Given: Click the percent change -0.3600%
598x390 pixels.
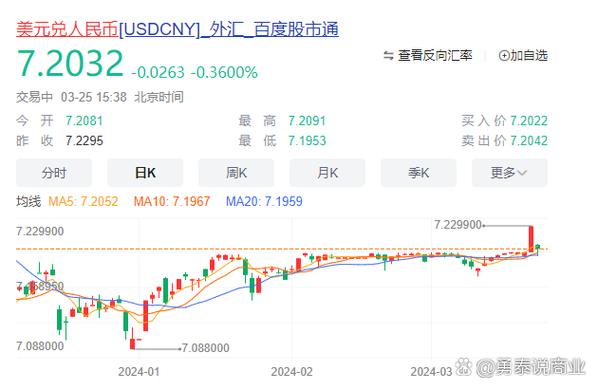Looking at the screenshot, I should click(224, 72).
